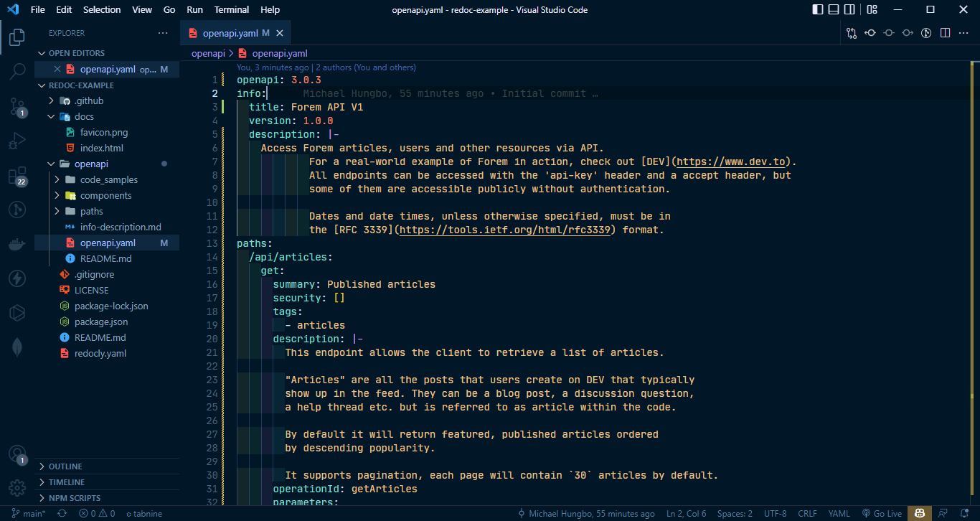Toggle the bottom Panel visibility
The image size is (980, 521).
(x=833, y=9)
